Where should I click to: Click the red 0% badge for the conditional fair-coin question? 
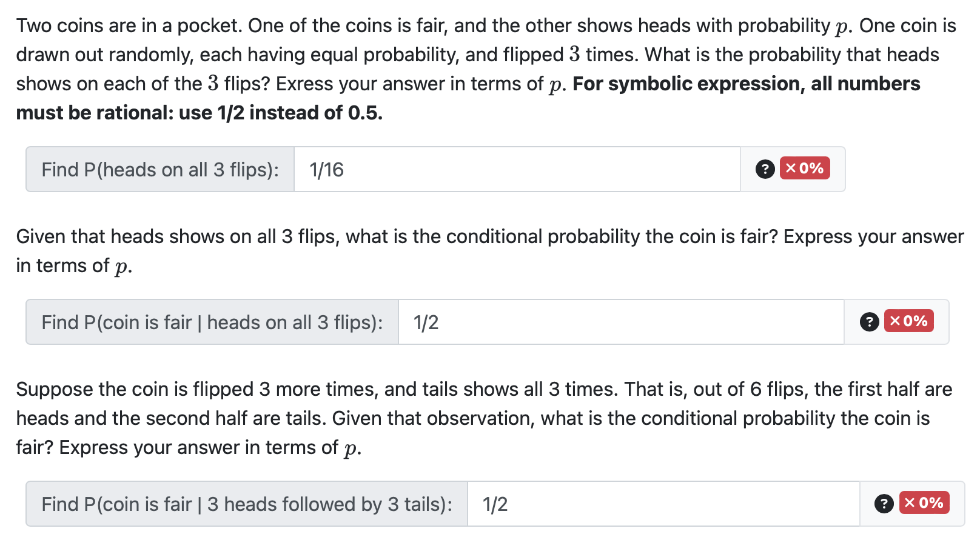(910, 322)
